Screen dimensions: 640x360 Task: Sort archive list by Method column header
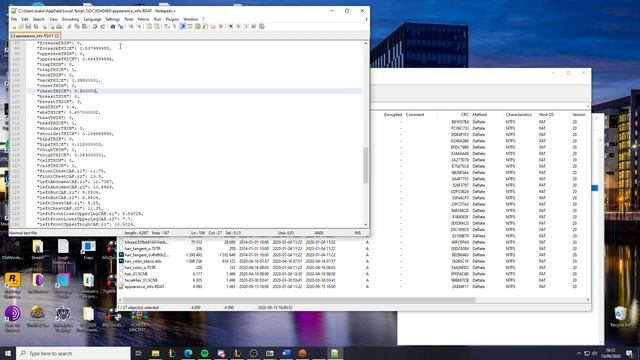pyautogui.click(x=480, y=115)
